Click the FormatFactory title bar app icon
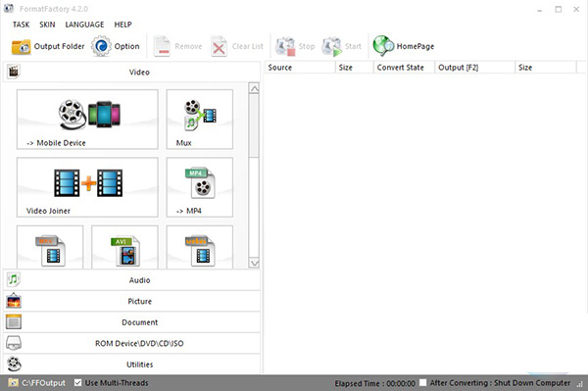The image size is (588, 391). coord(9,8)
